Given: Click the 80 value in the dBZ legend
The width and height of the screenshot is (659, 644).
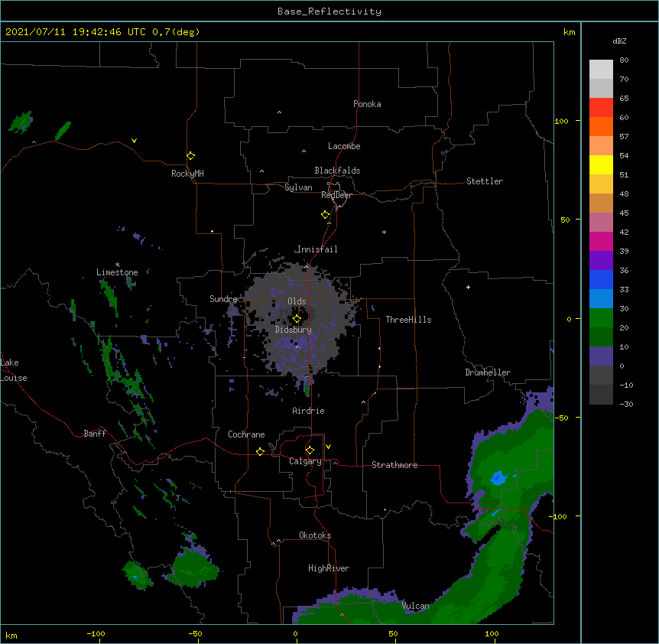Looking at the screenshot, I should (x=624, y=60).
